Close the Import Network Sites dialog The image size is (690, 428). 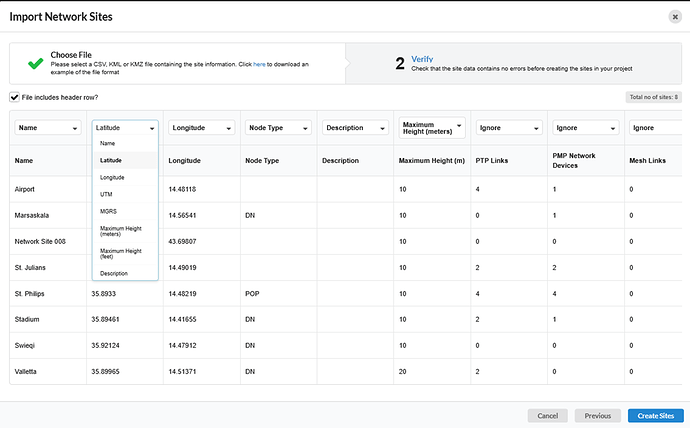click(x=674, y=16)
